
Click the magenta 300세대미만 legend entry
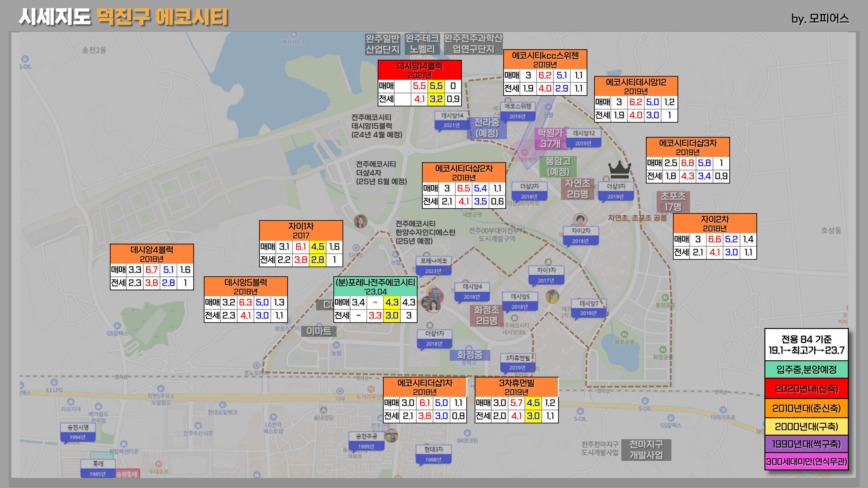coord(806,461)
